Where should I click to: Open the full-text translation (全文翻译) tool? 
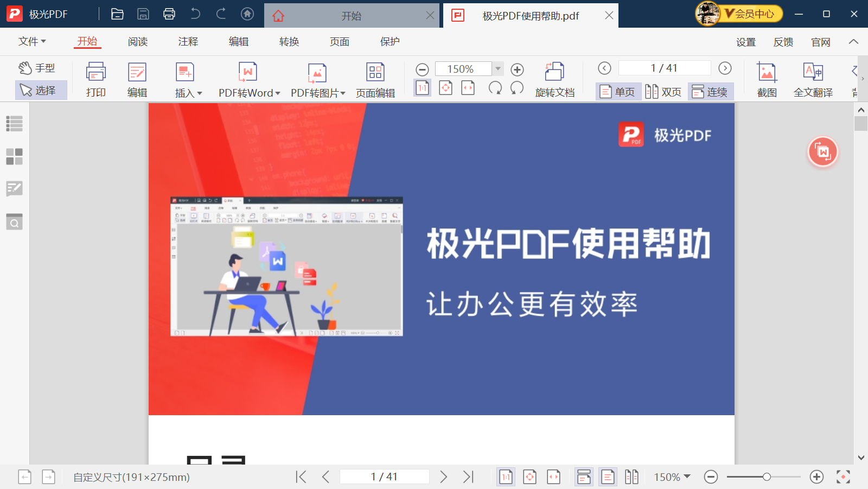click(813, 80)
